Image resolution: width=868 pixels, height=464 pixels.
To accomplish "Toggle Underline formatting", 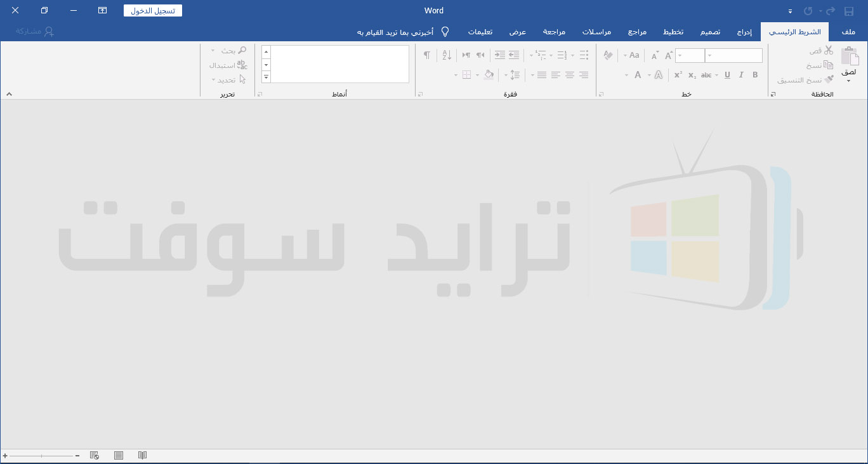I will tap(727, 75).
